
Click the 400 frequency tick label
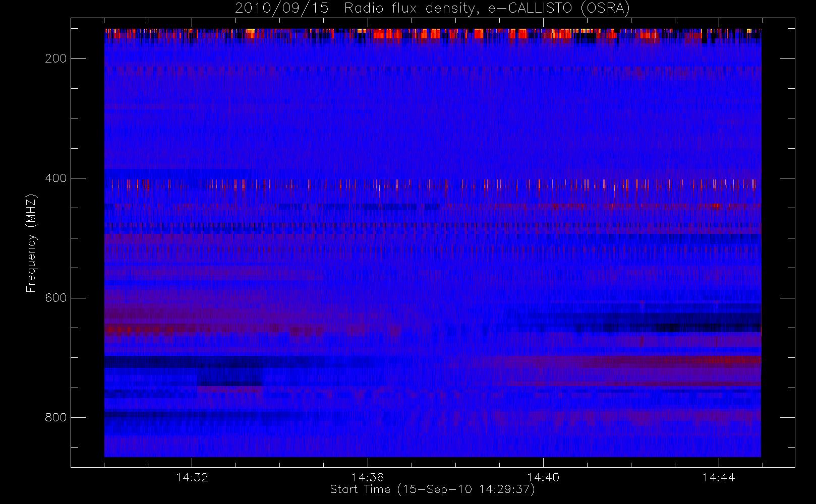pyautogui.click(x=55, y=178)
